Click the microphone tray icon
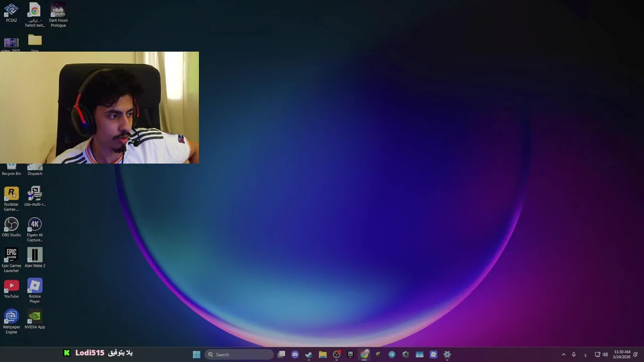Viewport: 644px width, 362px height. (x=574, y=354)
